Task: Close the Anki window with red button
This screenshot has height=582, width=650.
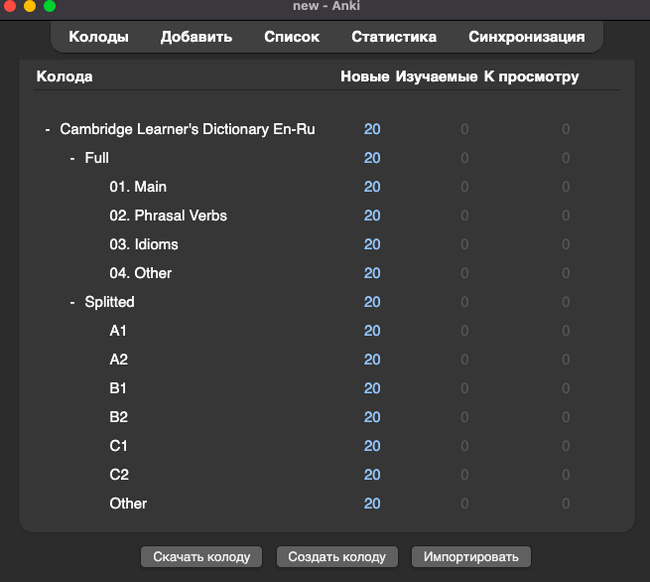Action: pos(10,6)
